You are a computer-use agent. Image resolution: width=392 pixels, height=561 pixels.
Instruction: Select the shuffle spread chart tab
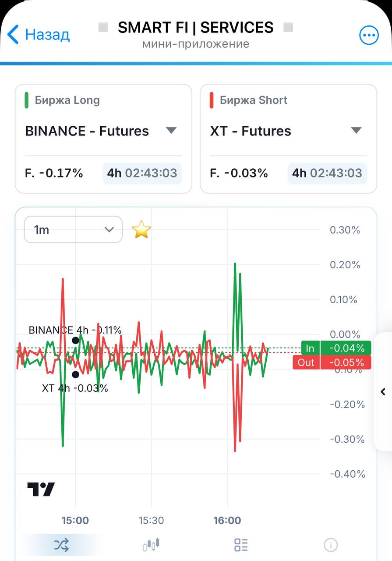coord(61,545)
